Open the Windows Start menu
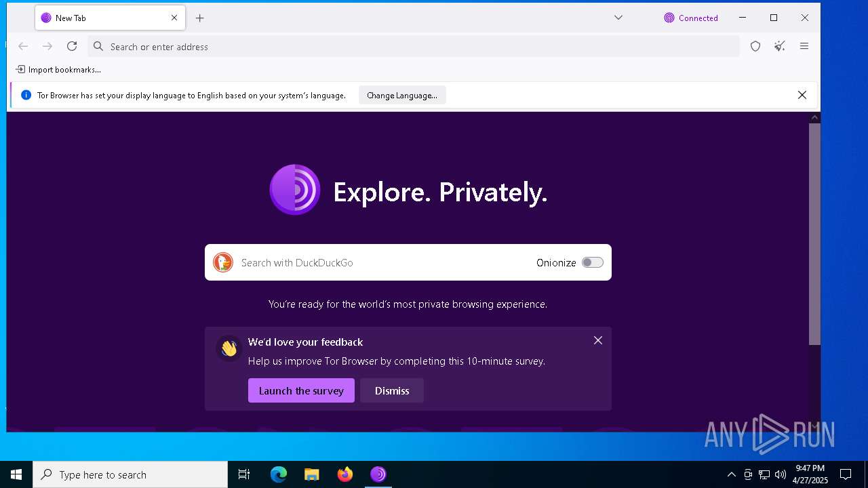868x488 pixels. coord(16,474)
